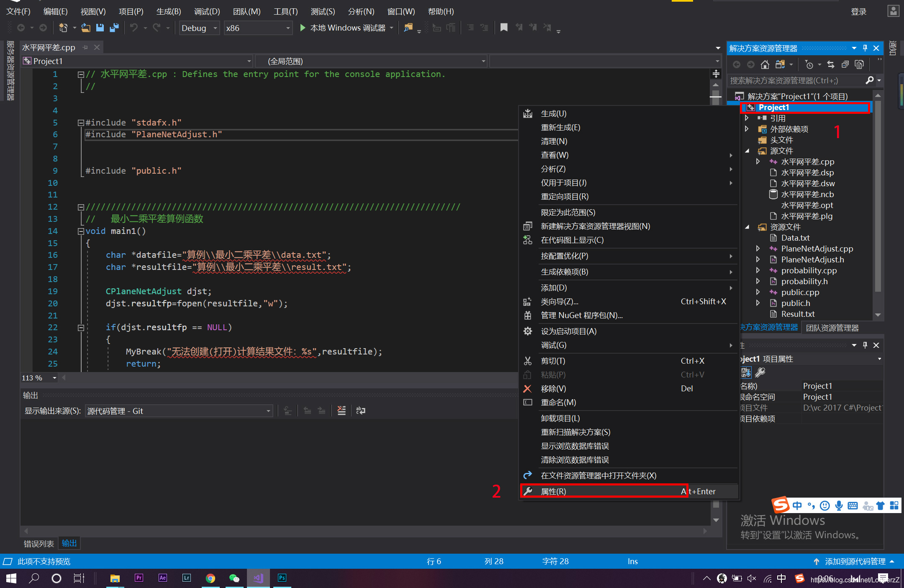The image size is (904, 588).
Task: Click Sync with Active Document arrows icon
Action: point(831,64)
